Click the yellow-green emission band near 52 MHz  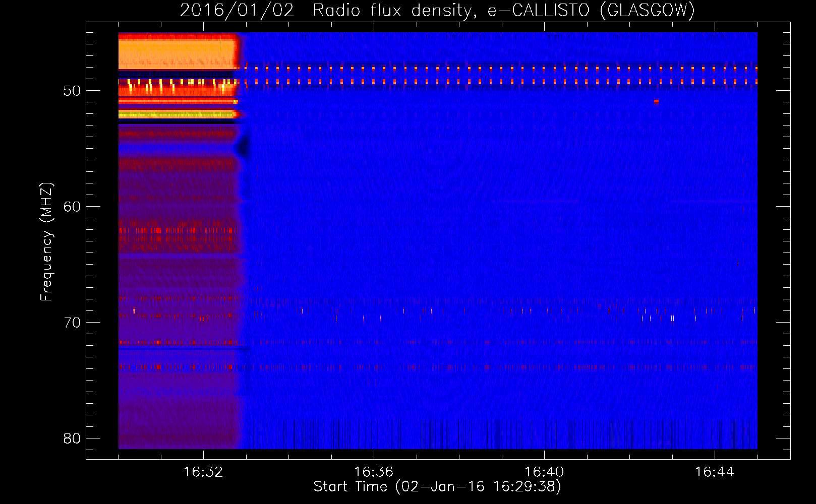178,115
